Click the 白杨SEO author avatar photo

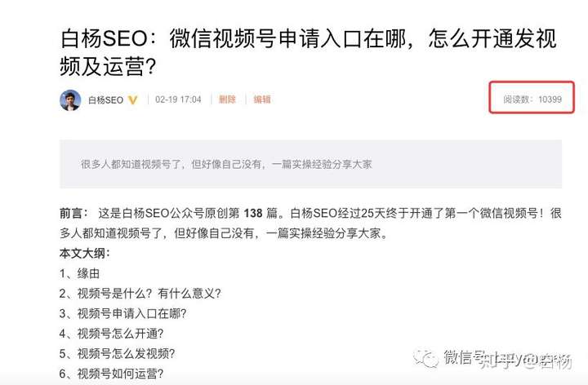click(70, 100)
